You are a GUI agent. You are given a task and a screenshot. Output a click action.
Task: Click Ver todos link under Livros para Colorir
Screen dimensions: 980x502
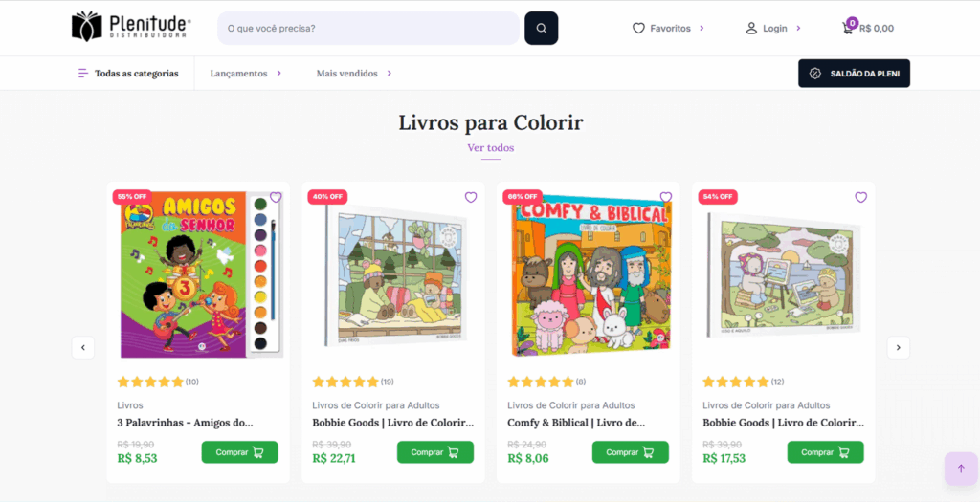(x=490, y=148)
